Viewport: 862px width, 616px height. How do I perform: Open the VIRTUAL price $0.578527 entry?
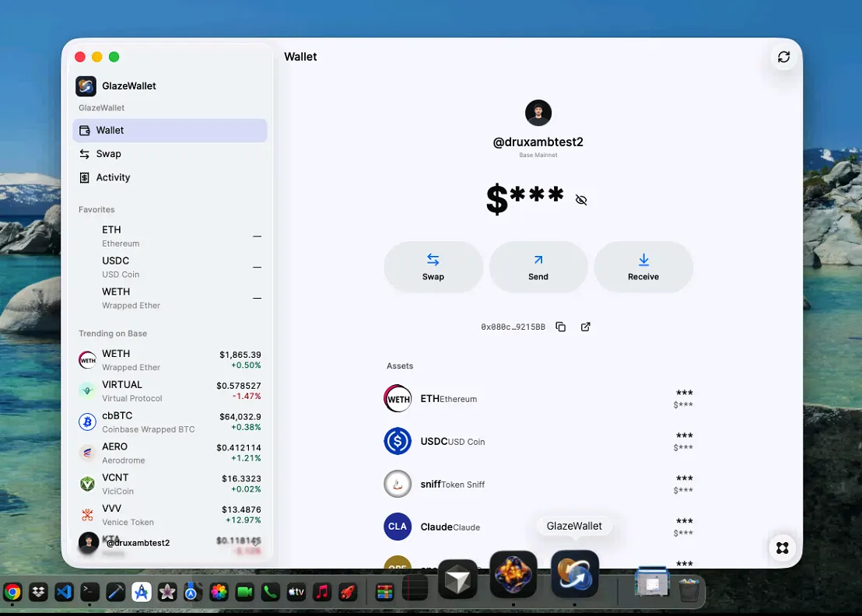point(170,390)
